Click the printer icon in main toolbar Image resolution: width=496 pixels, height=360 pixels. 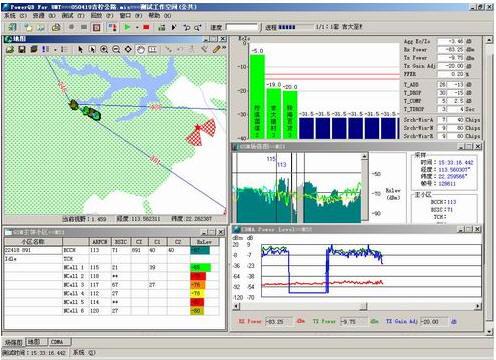click(56, 27)
